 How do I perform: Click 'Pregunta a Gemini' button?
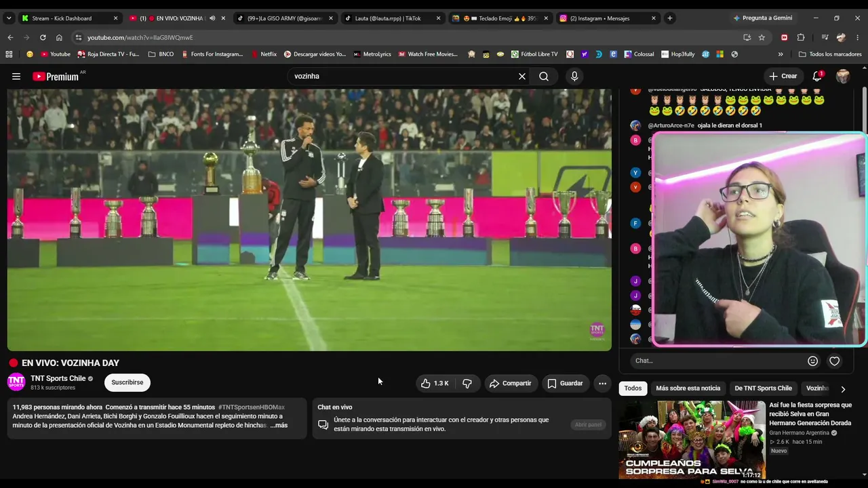[x=762, y=18]
